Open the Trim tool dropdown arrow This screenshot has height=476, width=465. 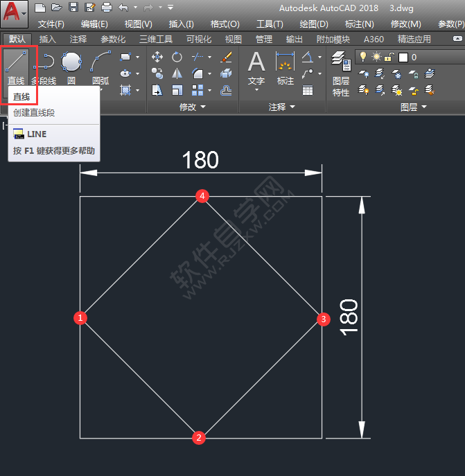[x=209, y=57]
